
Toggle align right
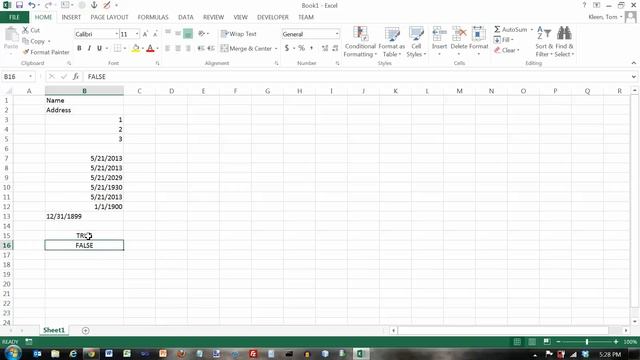[188, 49]
